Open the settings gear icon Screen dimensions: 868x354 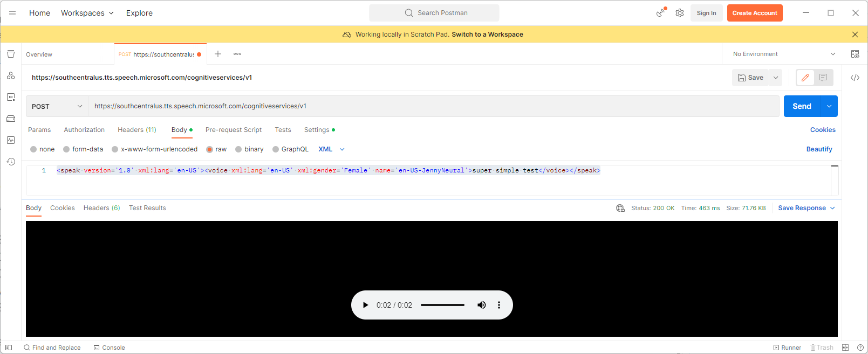[680, 13]
